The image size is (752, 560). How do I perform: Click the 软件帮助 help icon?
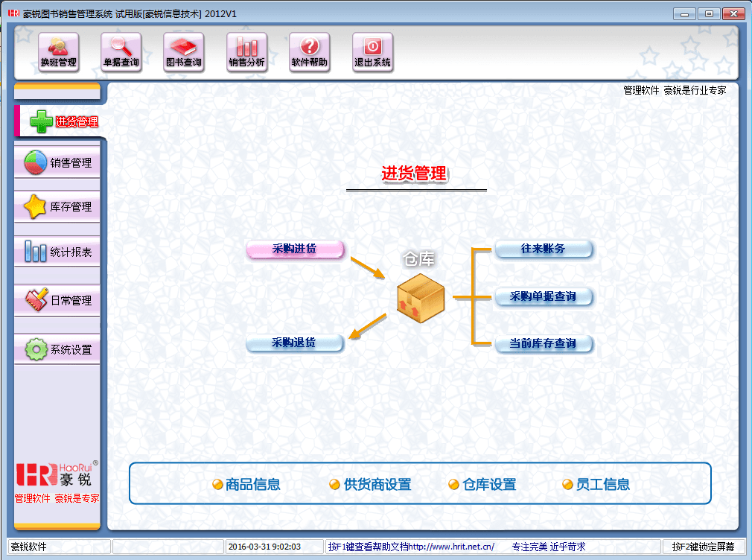(x=309, y=52)
